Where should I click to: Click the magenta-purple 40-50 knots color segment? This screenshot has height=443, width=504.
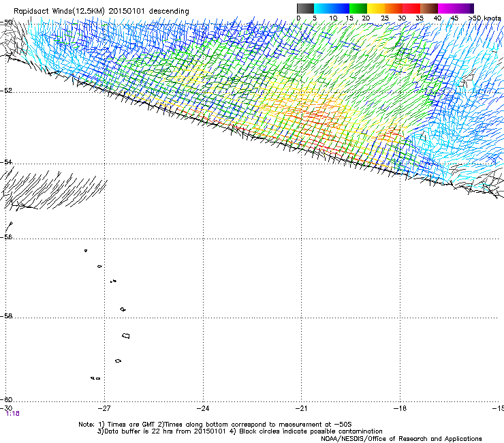coord(456,8)
